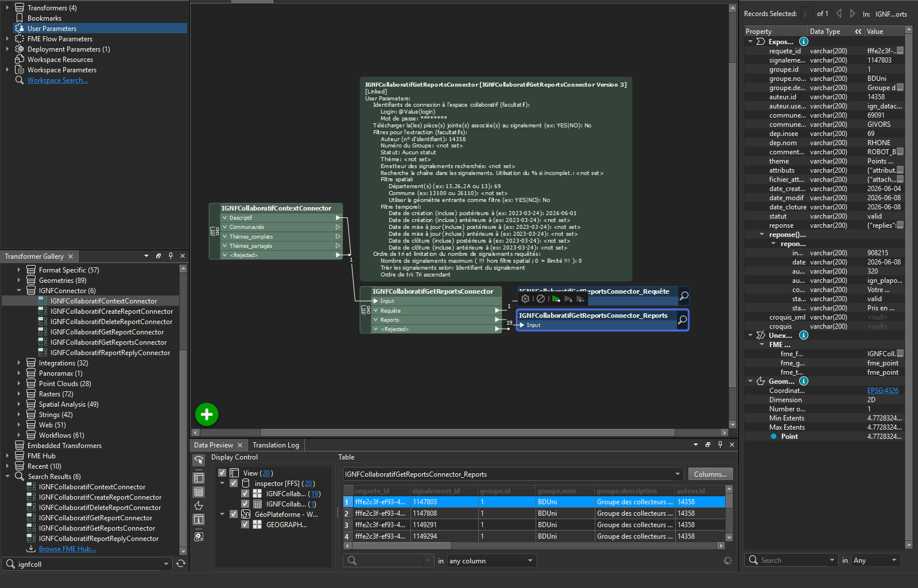Go to previous selected record arrow
The width and height of the screenshot is (918, 588).
point(839,13)
